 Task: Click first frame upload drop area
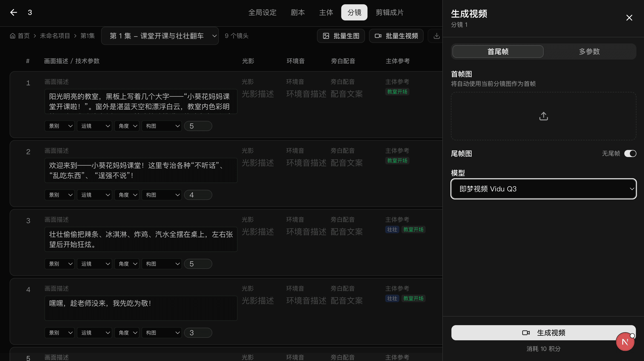click(x=543, y=116)
